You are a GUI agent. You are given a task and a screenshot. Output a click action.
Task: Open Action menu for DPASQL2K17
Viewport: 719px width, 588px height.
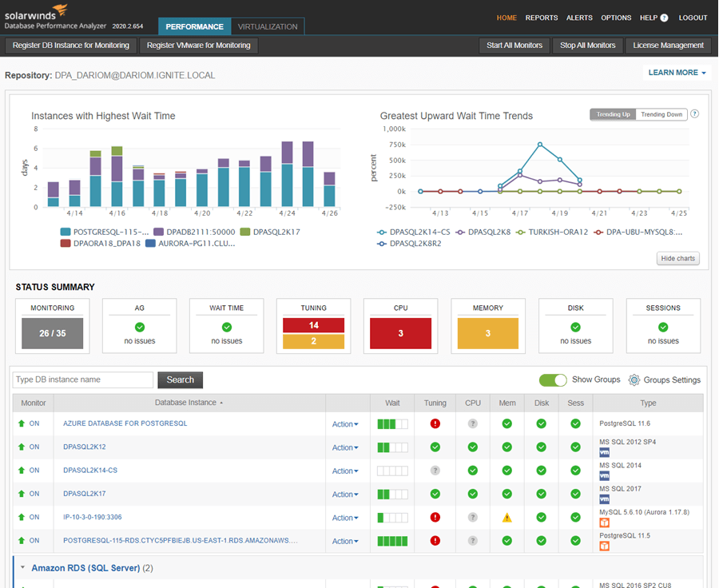345,495
